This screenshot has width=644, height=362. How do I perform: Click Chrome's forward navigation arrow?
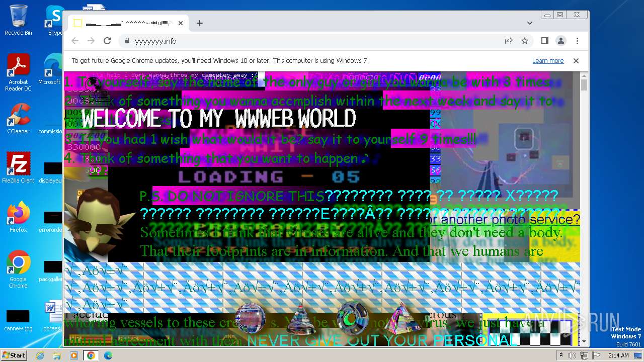91,41
